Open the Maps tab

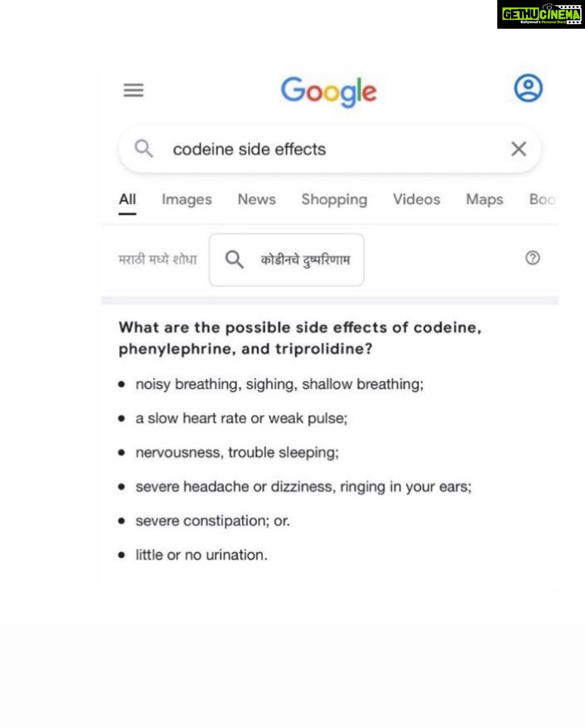point(485,199)
